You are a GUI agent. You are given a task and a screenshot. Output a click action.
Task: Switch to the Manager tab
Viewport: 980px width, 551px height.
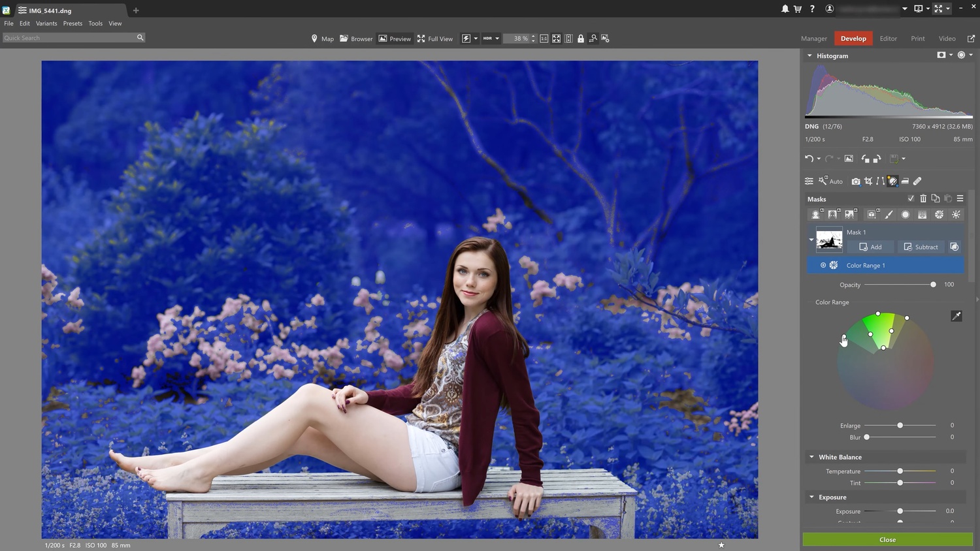[x=814, y=39]
